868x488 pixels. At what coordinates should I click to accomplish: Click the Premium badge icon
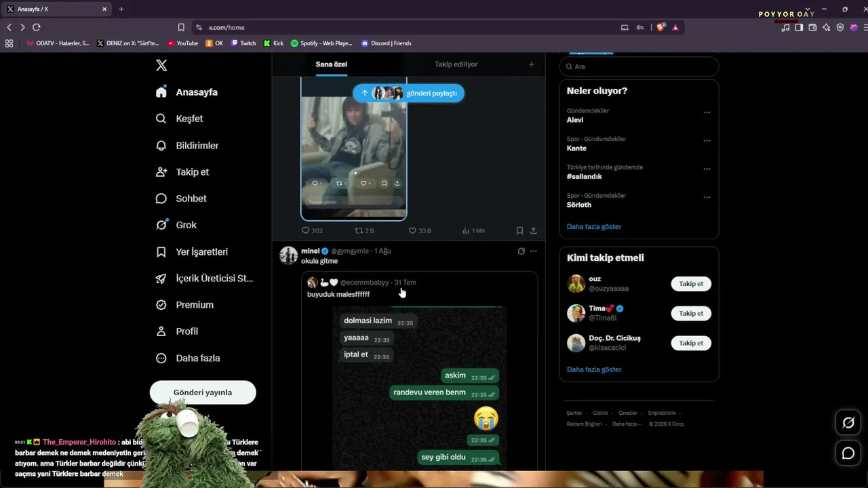tap(161, 305)
